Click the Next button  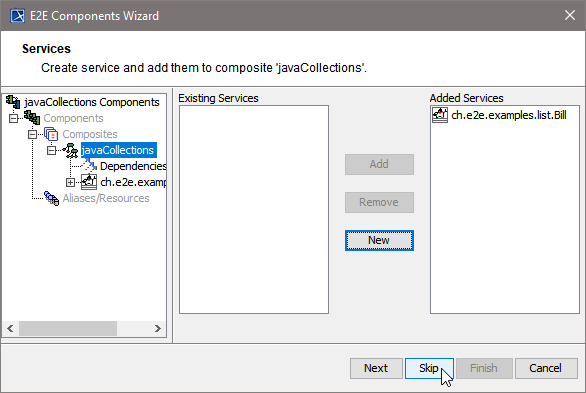pos(376,368)
